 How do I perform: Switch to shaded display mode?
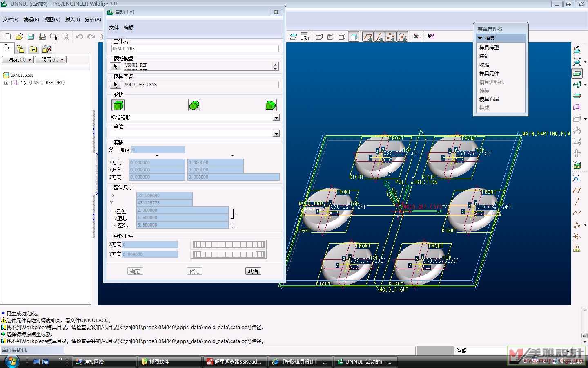354,36
